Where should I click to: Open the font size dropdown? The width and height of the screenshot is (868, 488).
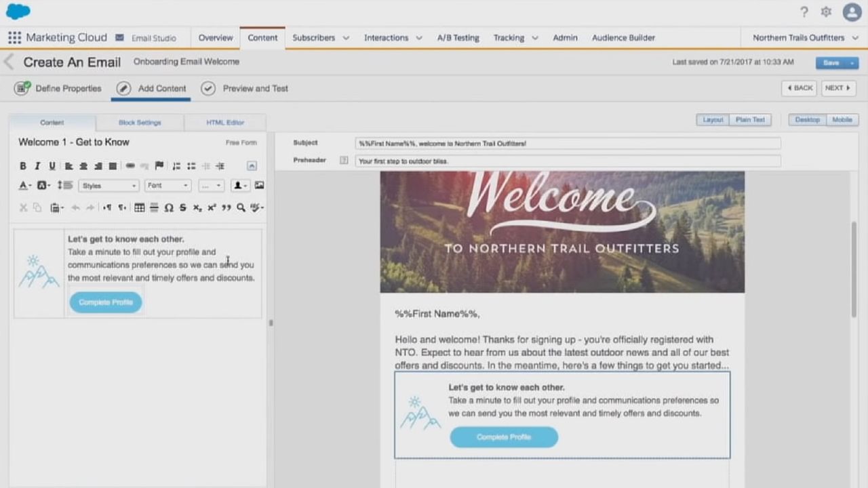211,186
